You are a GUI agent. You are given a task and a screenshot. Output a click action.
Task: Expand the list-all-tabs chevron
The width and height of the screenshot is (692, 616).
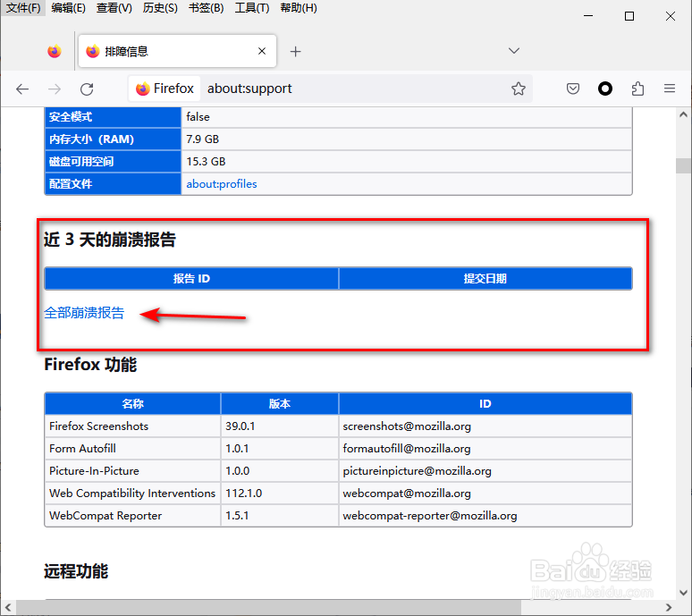point(514,51)
